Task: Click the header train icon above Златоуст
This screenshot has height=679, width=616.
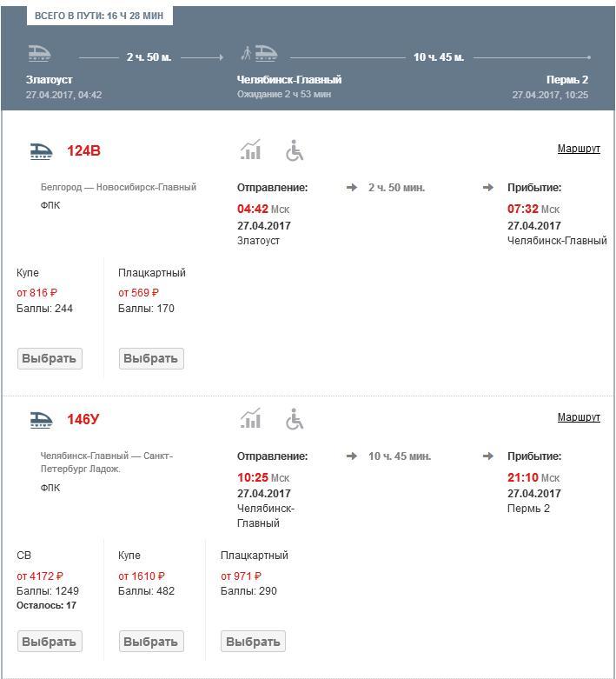Action: tap(40, 54)
